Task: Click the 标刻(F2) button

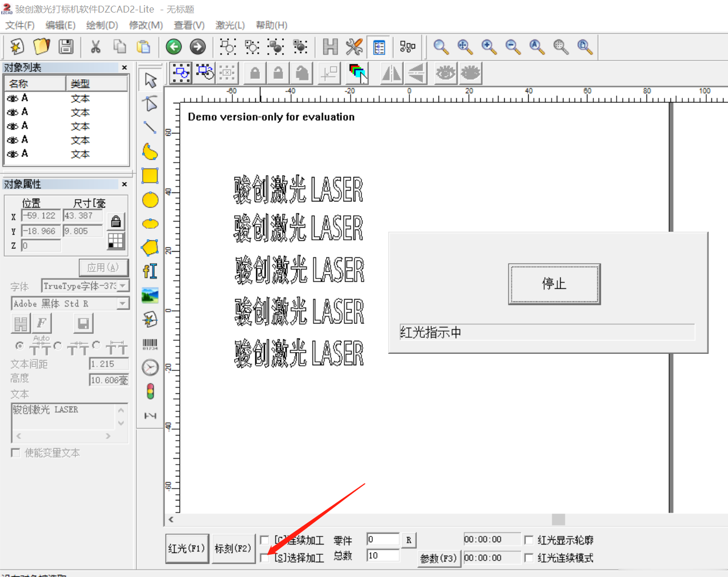Action: [x=233, y=548]
